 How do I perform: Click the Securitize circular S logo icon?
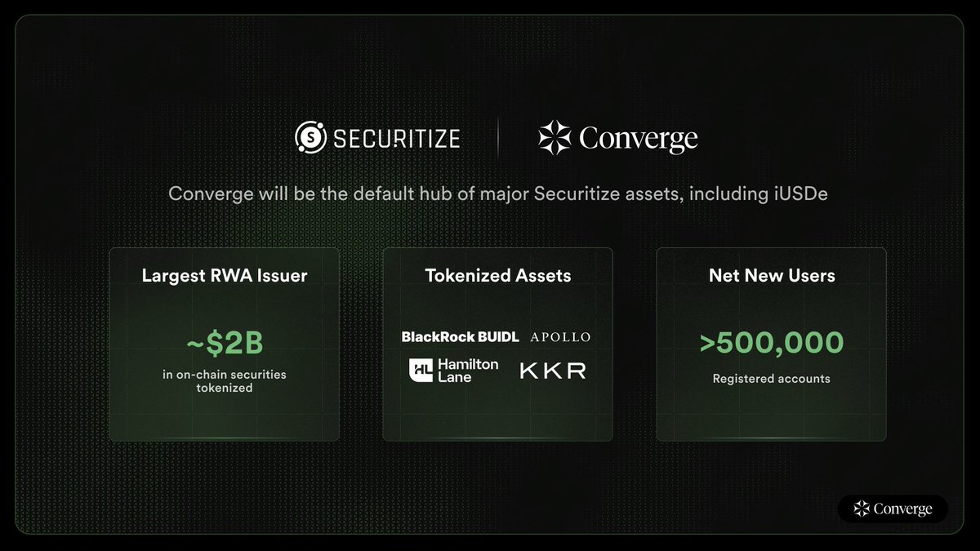[x=310, y=137]
